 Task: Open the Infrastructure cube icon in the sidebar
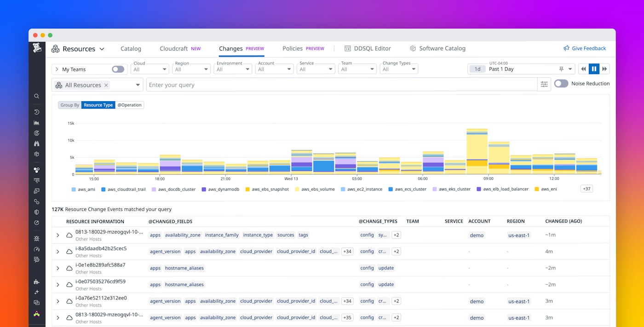[x=37, y=154]
